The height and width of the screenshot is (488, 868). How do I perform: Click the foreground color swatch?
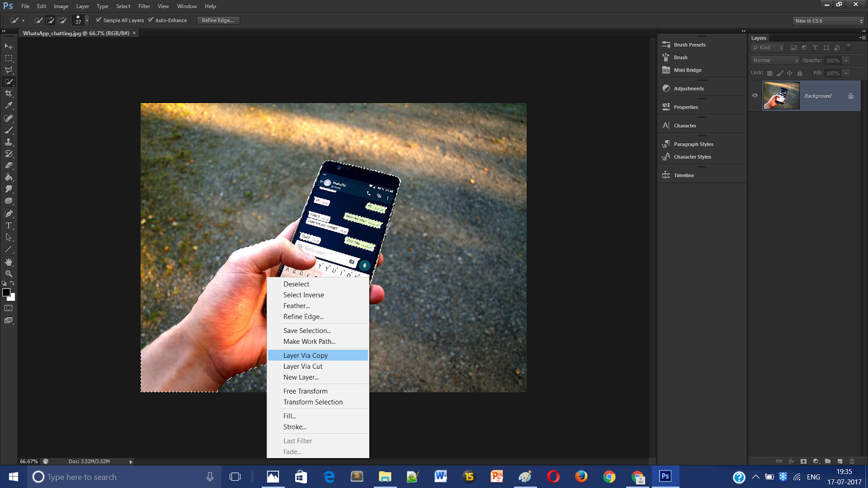6,292
